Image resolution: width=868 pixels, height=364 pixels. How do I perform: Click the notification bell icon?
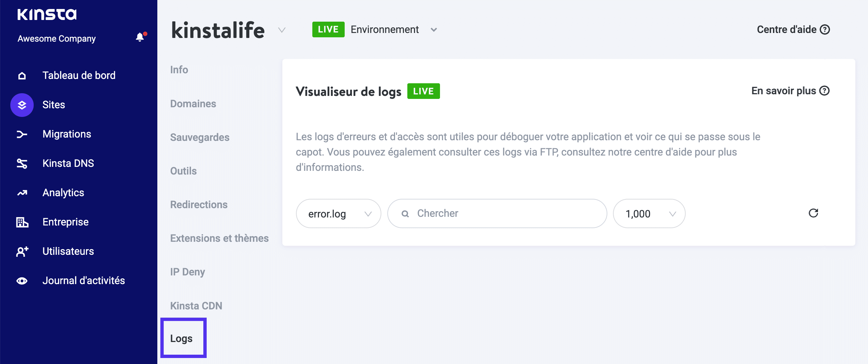click(140, 37)
